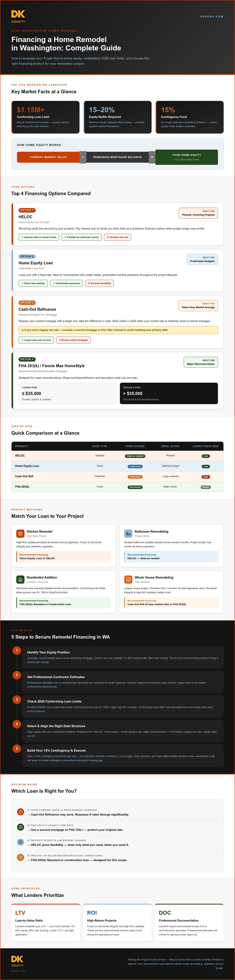Screen dimensions: 235x980
Task: Click the 'Low' risk pill in the HELOC row
Action: tap(206, 456)
